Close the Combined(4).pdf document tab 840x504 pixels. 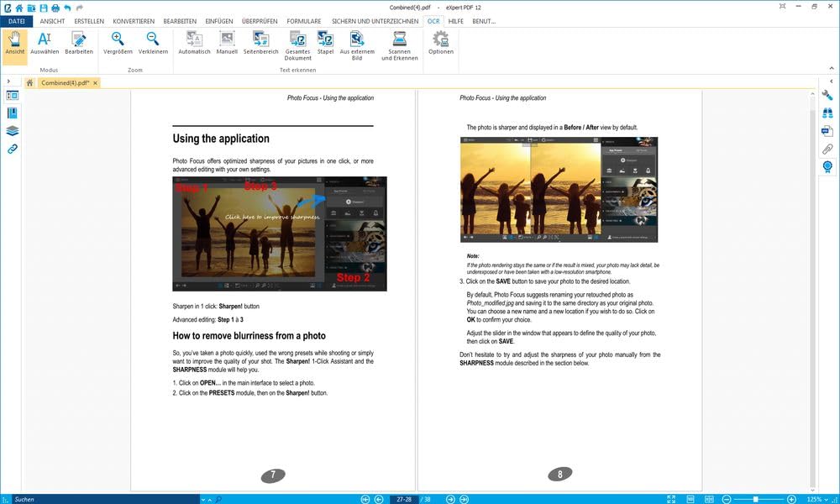(97, 83)
